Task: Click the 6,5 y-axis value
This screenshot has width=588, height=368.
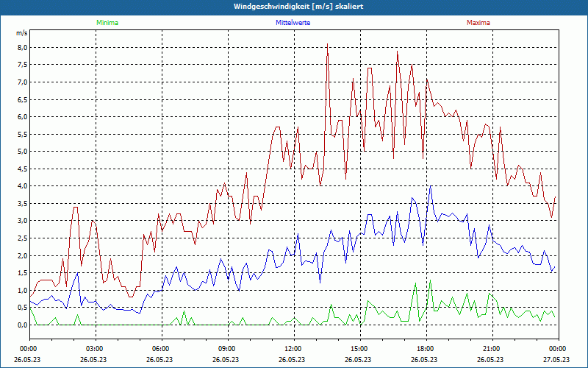Action: [x=23, y=99]
